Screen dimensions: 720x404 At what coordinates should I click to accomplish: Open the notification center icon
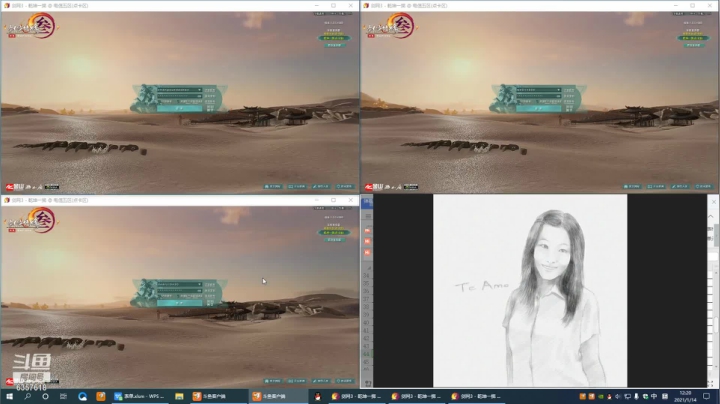pyautogui.click(x=706, y=396)
